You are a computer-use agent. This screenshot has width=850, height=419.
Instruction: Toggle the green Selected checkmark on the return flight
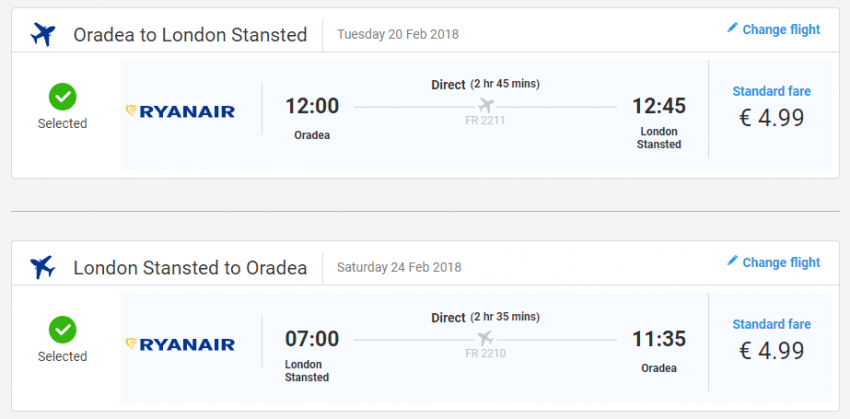[x=63, y=329]
